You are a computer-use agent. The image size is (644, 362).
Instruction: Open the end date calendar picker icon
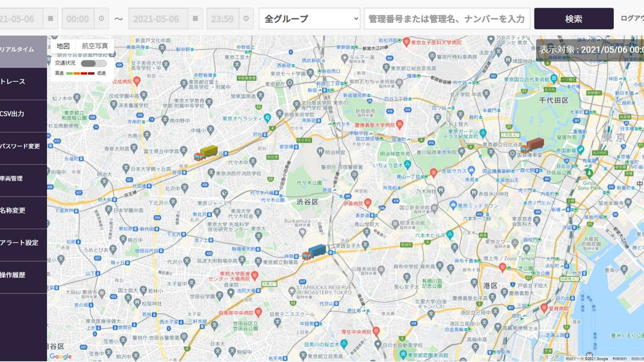click(x=195, y=19)
